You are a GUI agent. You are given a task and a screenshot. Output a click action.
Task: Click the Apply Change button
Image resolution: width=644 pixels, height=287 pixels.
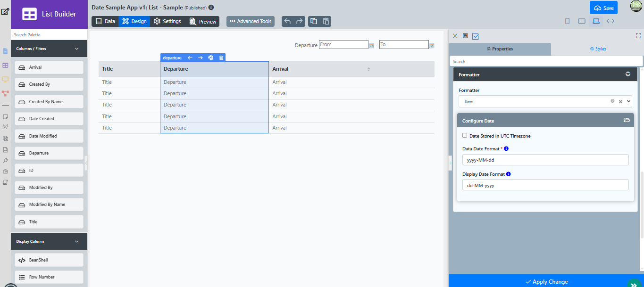(546, 281)
